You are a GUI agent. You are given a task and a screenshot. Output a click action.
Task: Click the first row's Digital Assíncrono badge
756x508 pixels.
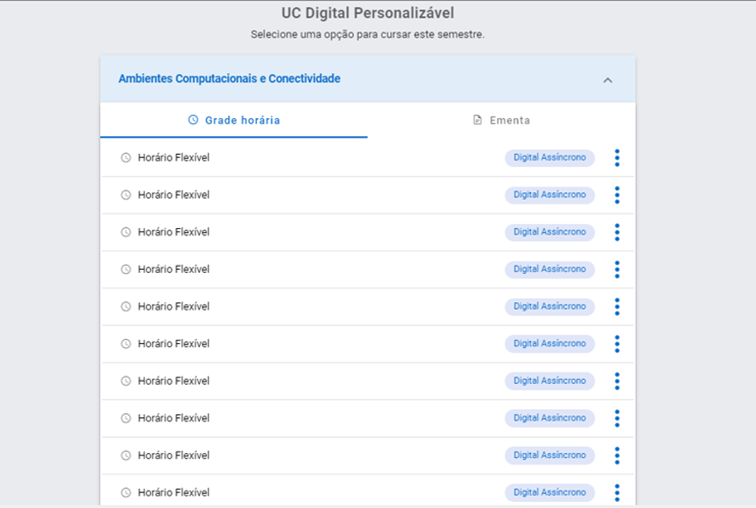550,158
